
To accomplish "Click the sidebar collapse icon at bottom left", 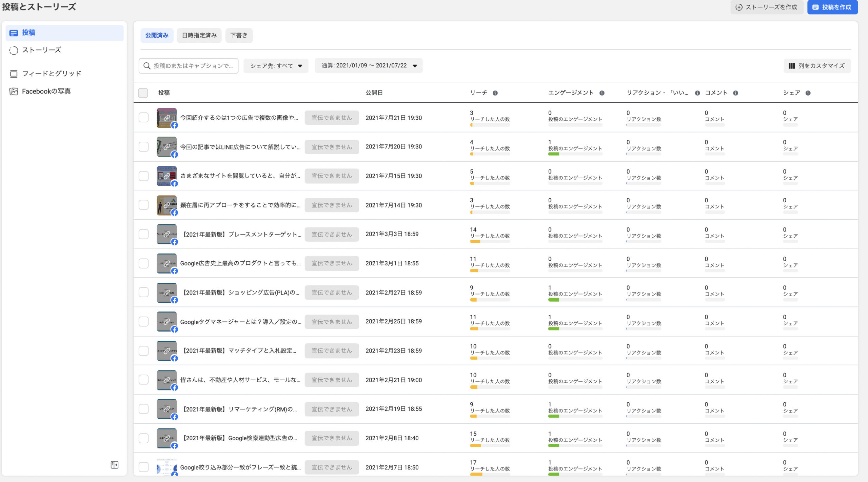I will (x=115, y=465).
